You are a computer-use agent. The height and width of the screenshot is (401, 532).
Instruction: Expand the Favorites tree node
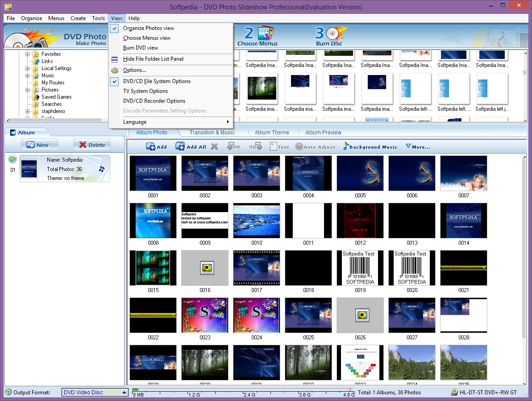point(28,54)
